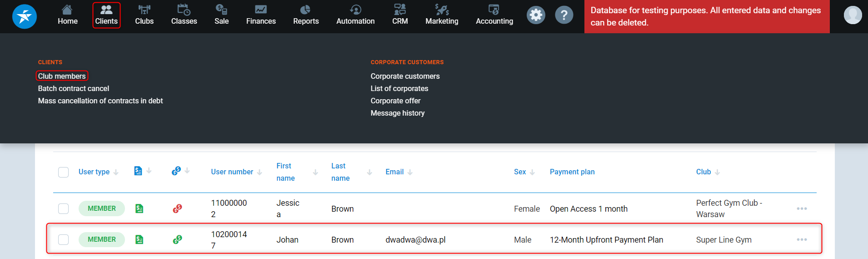Click the MEMBER badge for Jessica Brown
The height and width of the screenshot is (259, 868).
(102, 208)
